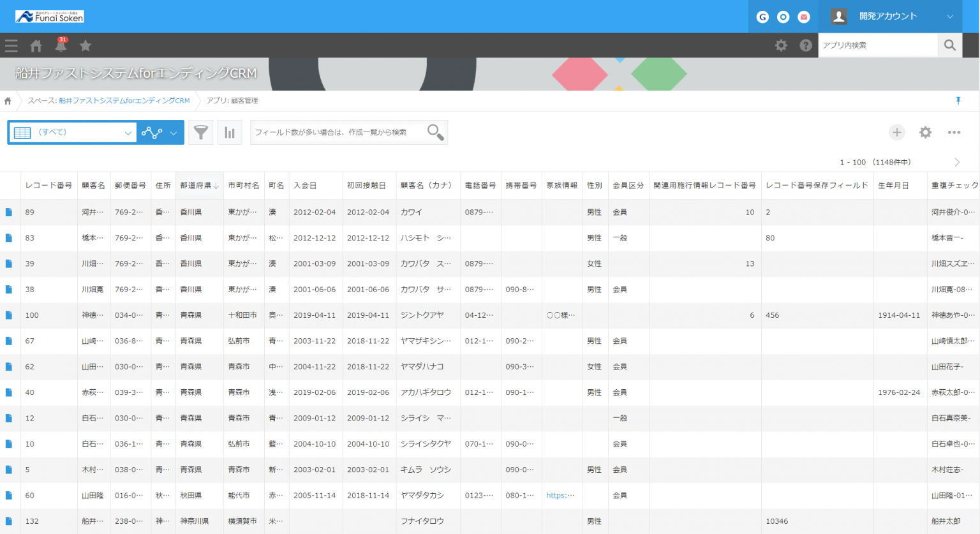The width and height of the screenshot is (980, 534).
Task: Open record 89 details icon
Action: (x=9, y=212)
